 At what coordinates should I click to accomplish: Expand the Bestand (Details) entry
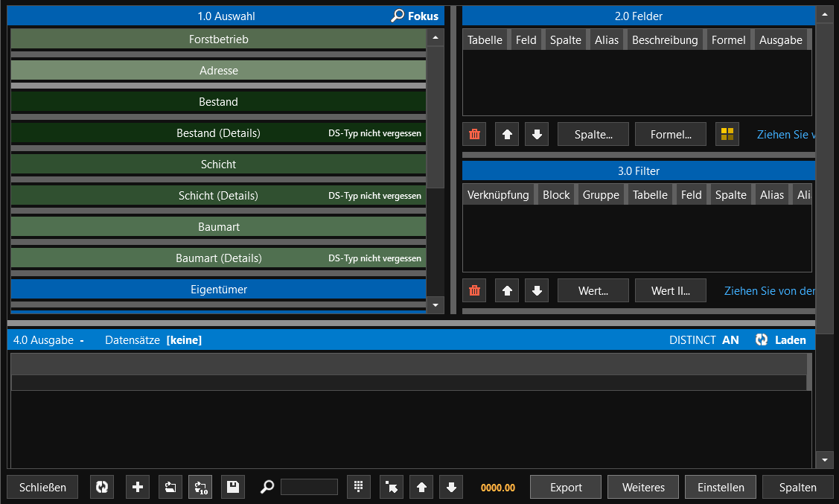(218, 133)
